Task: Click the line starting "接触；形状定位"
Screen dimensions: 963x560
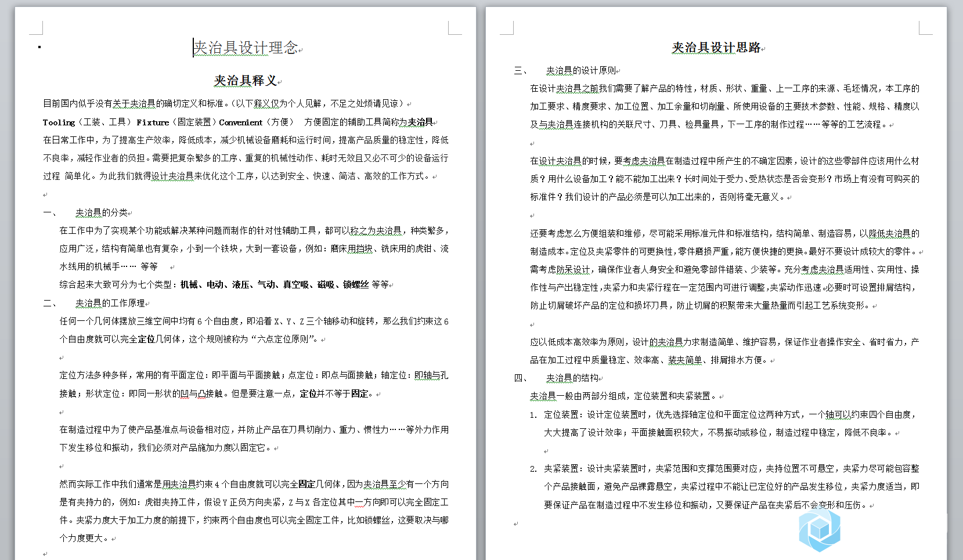Action: pos(218,393)
